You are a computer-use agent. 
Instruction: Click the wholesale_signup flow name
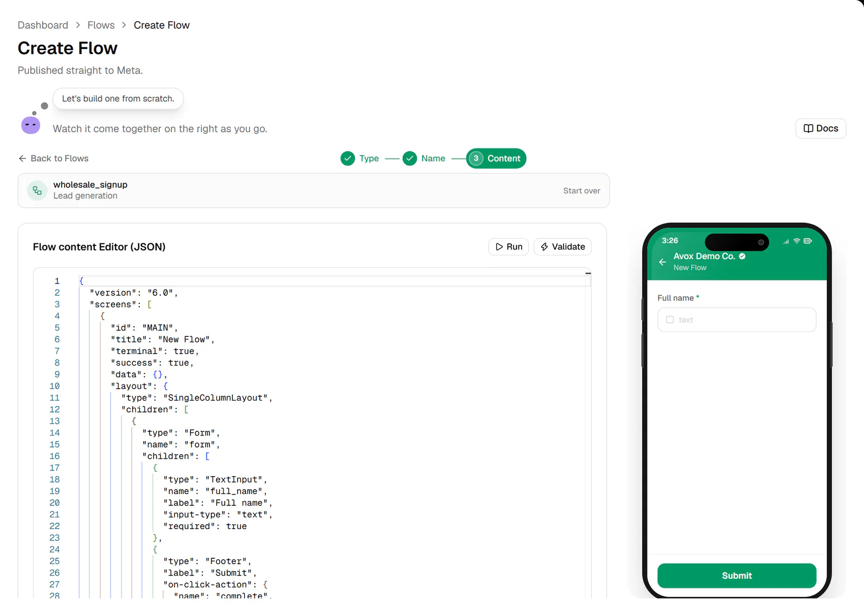coord(90,185)
